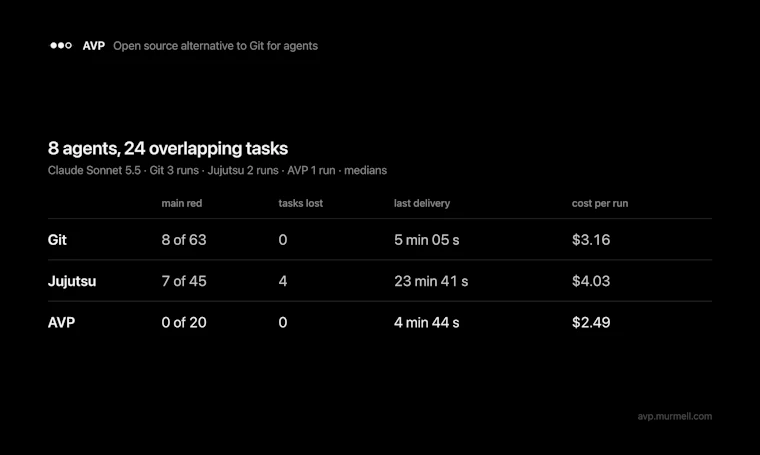Click the '8 of 63' main red value
Screen dimensions: 760x455
click(x=184, y=240)
